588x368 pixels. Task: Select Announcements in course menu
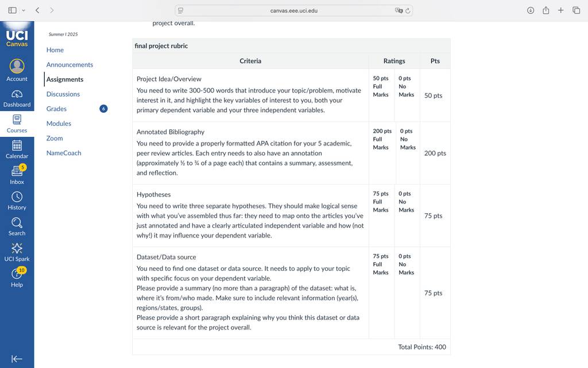click(69, 64)
